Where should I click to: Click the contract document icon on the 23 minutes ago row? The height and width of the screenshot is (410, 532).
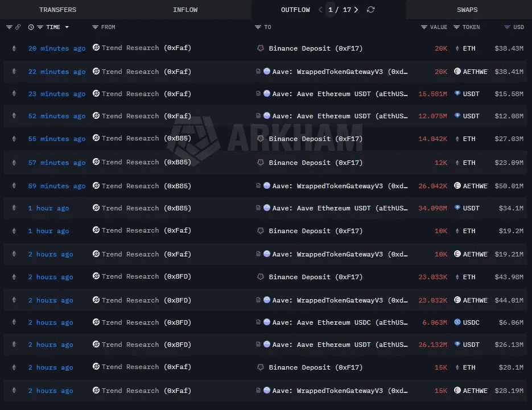[258, 94]
